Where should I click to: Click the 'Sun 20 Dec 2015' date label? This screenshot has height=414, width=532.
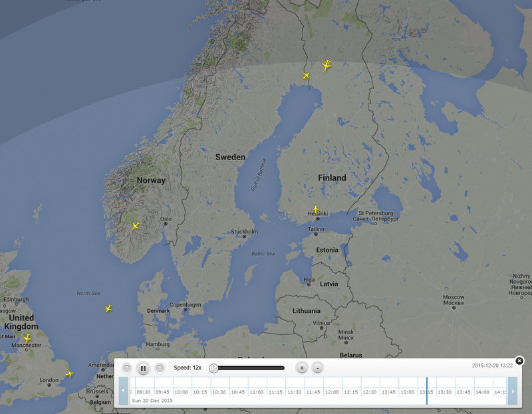click(x=152, y=401)
